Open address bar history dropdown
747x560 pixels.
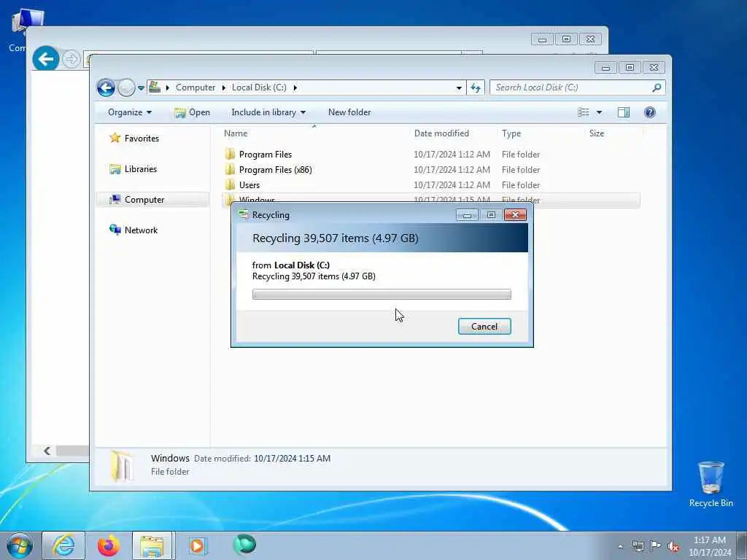(459, 87)
